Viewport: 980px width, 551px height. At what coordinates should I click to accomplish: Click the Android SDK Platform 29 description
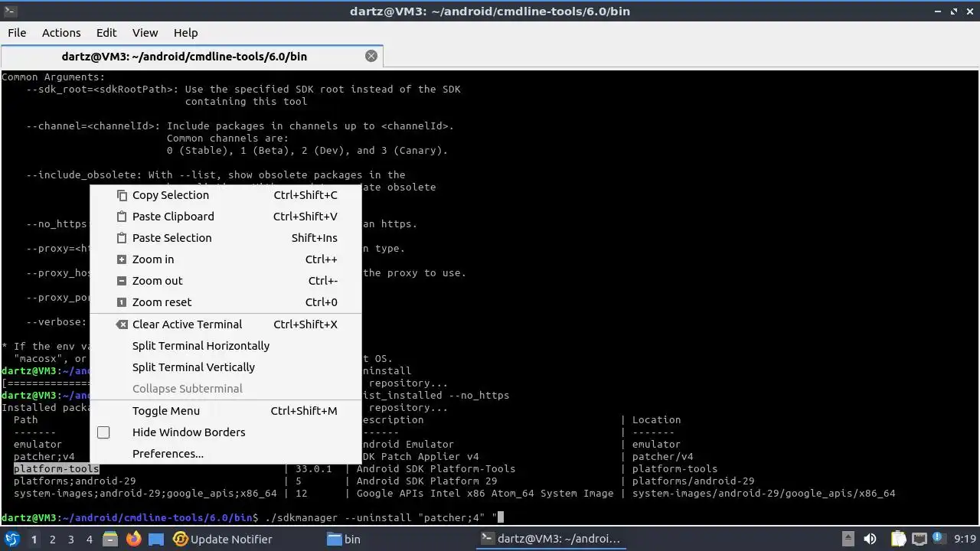427,481
